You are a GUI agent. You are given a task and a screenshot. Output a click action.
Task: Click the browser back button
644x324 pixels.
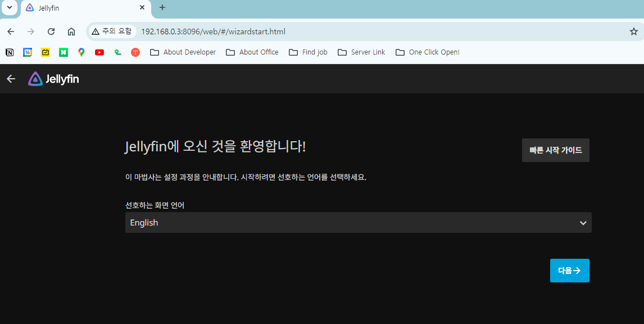pyautogui.click(x=11, y=31)
